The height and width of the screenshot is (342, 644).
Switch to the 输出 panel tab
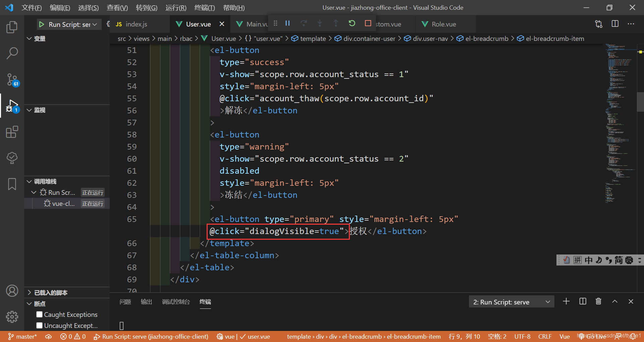pyautogui.click(x=146, y=302)
